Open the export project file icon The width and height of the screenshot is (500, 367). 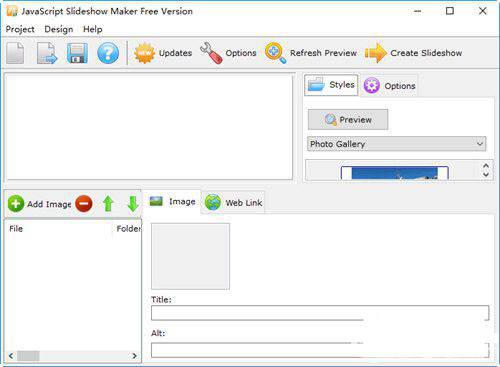pyautogui.click(x=46, y=53)
